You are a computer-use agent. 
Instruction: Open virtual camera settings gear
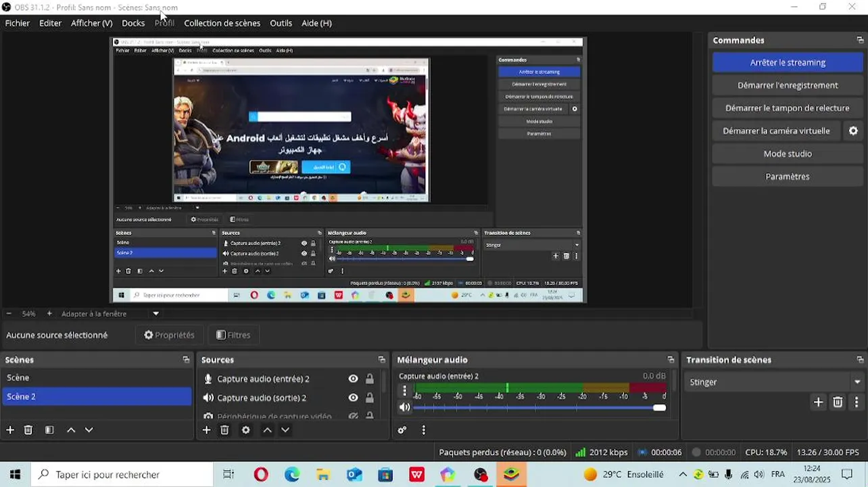click(x=853, y=131)
